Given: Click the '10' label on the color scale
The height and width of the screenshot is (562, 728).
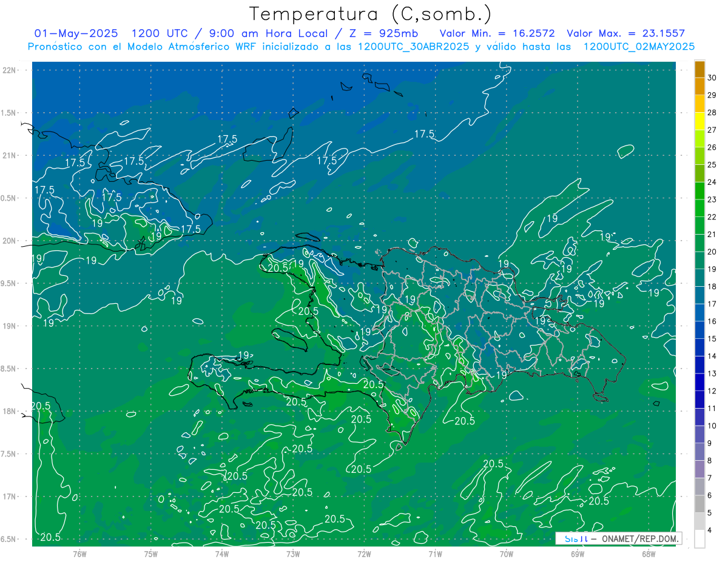Looking at the screenshot, I should coord(712,426).
